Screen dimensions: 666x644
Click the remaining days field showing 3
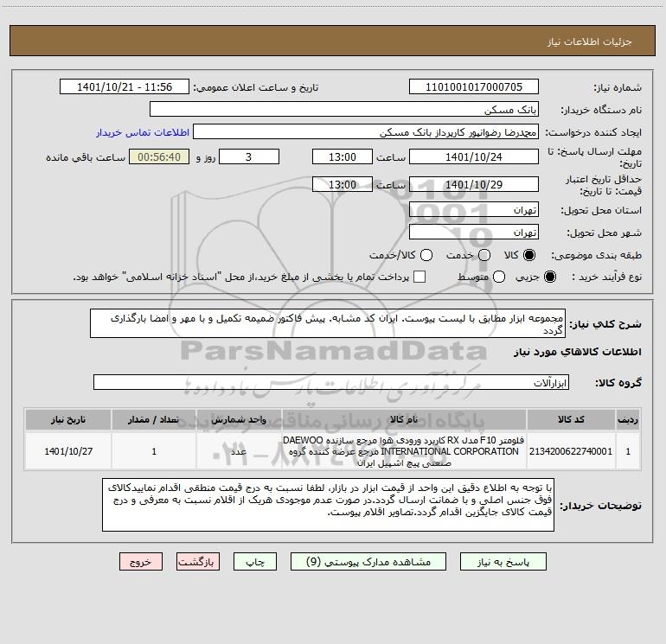tap(249, 156)
